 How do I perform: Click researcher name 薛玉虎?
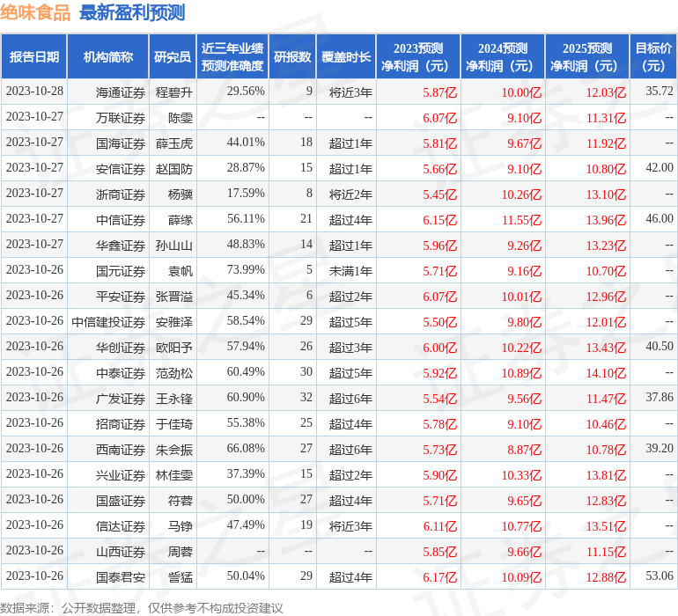click(173, 143)
